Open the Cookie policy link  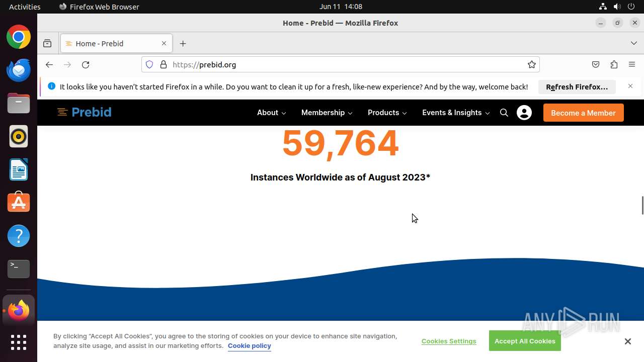(x=250, y=346)
